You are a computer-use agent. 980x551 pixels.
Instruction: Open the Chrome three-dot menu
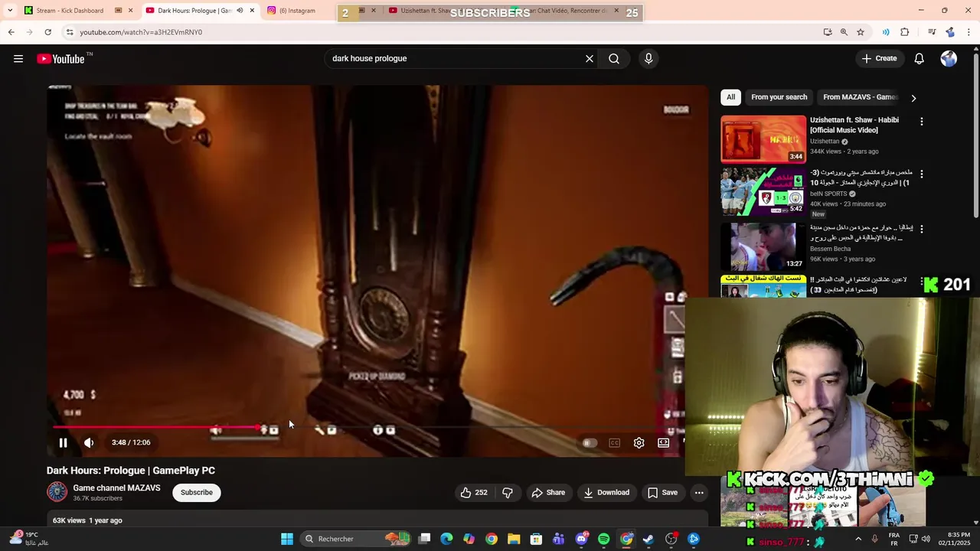click(x=969, y=32)
